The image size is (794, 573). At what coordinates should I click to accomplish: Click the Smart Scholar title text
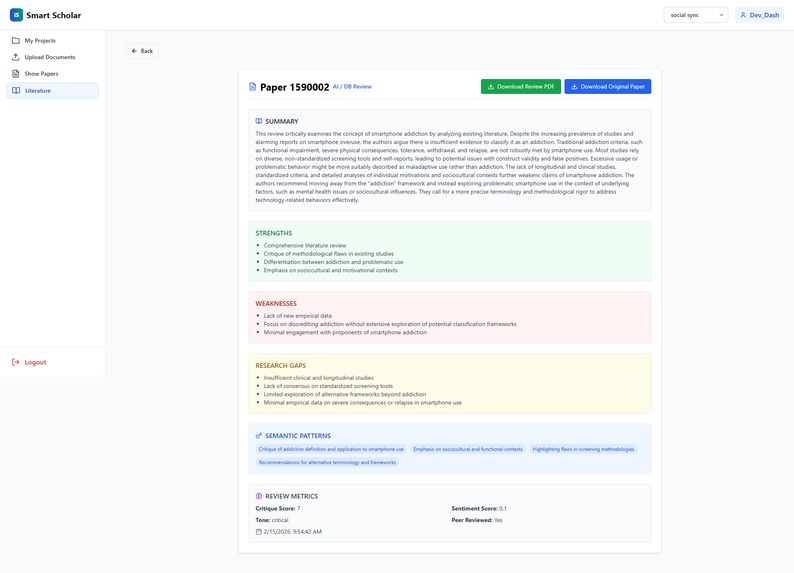click(54, 15)
